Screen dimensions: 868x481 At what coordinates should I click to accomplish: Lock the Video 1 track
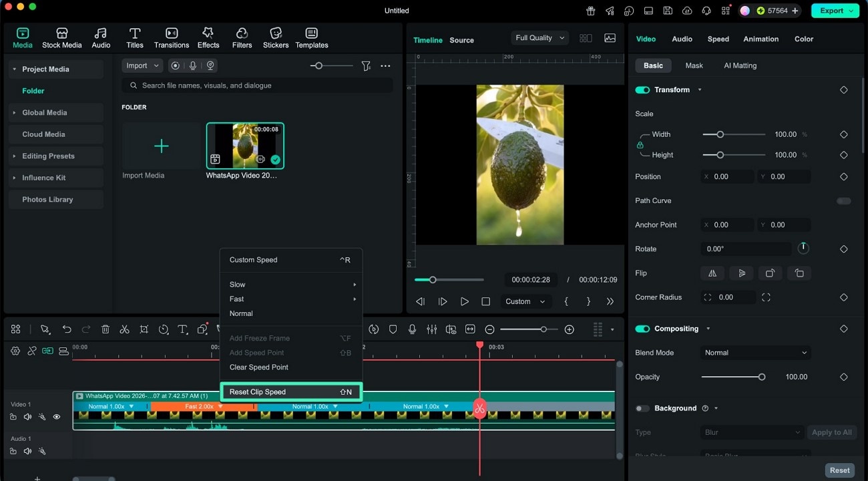[x=13, y=417]
